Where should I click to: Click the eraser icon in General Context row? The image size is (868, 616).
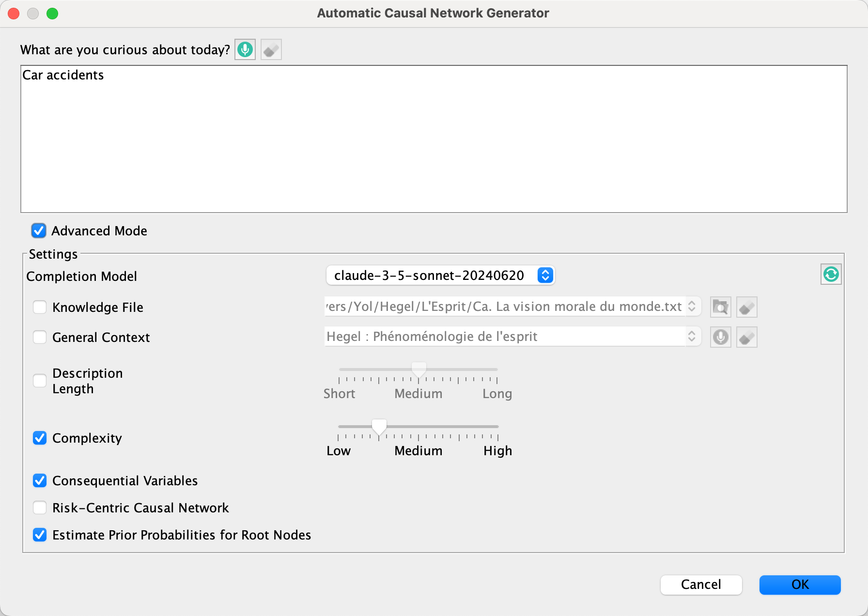coord(747,337)
